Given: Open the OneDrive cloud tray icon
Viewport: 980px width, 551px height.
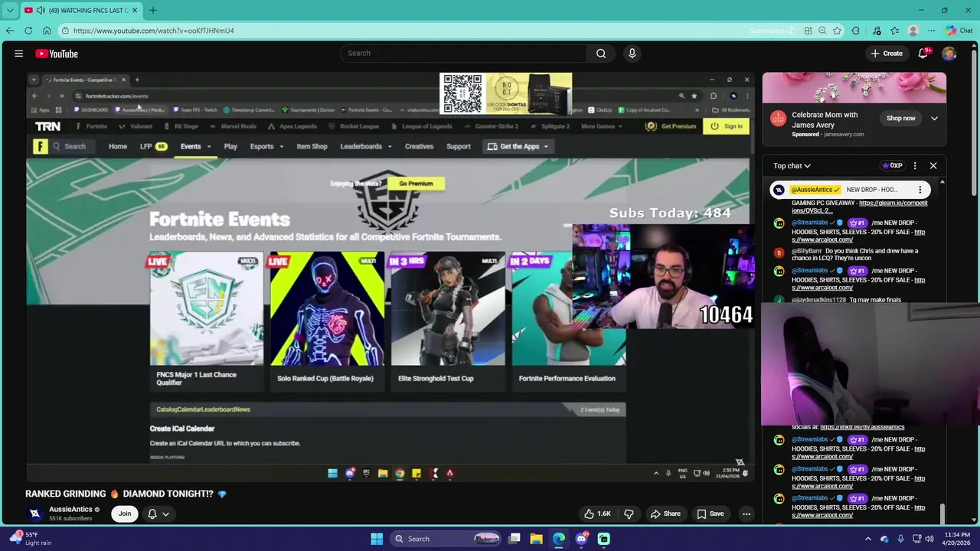Looking at the screenshot, I should 885,539.
